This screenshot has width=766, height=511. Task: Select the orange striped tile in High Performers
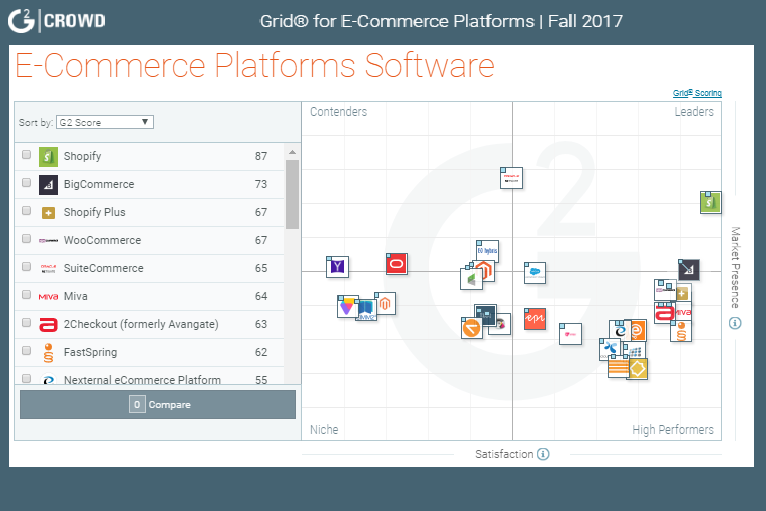tap(617, 368)
